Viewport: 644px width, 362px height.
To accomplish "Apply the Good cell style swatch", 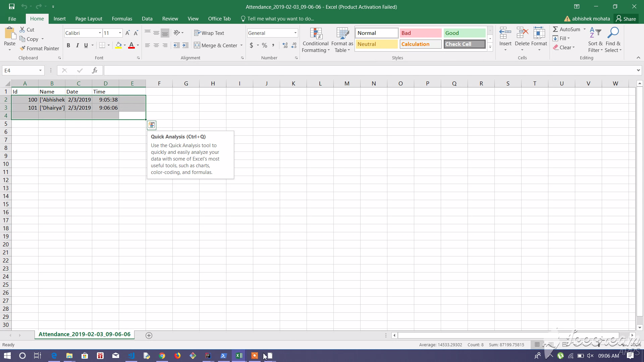I will (464, 33).
